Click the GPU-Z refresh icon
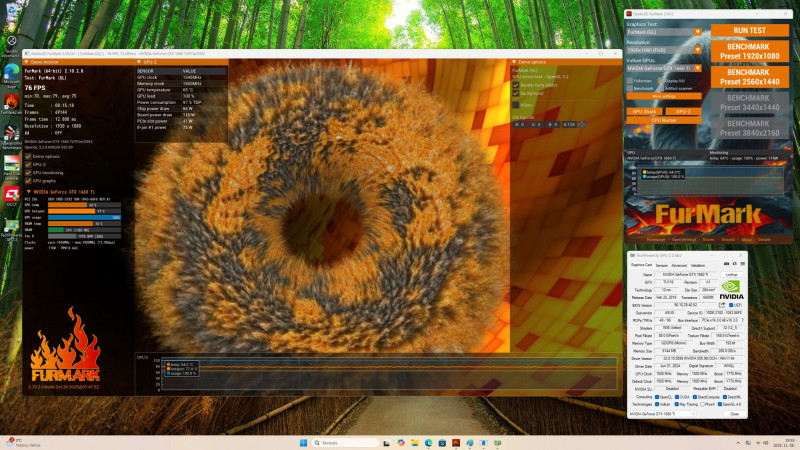Viewport: 800px width, 450px height. 735,264
